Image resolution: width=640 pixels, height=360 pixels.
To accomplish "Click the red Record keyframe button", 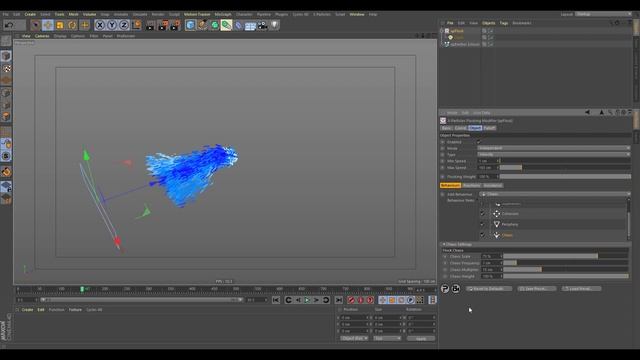I will [x=351, y=300].
